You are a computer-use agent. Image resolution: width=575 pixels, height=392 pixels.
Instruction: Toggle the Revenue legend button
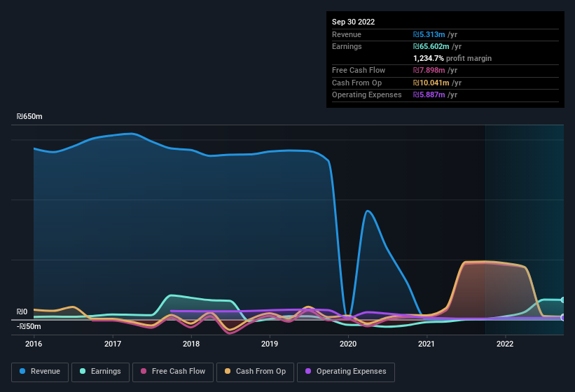[40, 372]
